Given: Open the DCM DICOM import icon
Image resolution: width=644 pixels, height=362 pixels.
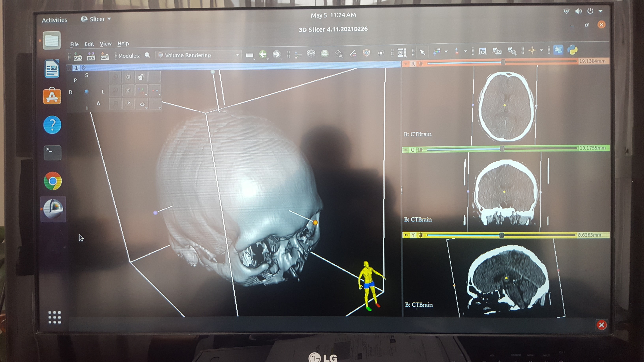Looking at the screenshot, I should 91,56.
